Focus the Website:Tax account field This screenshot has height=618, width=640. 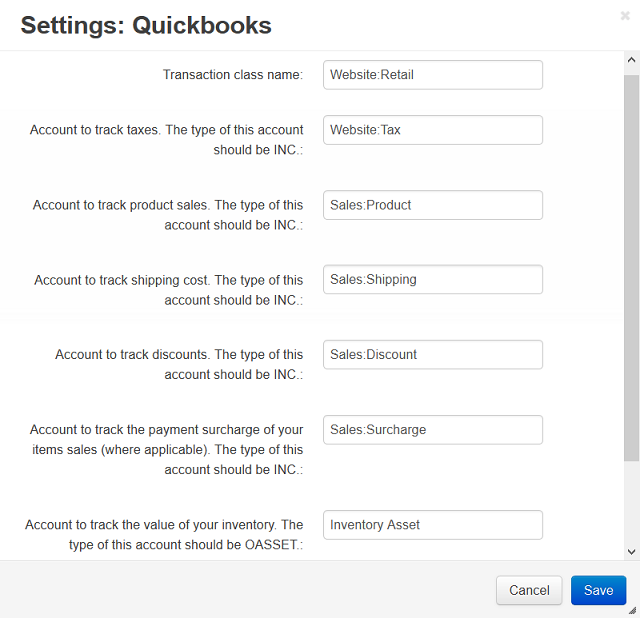point(433,130)
